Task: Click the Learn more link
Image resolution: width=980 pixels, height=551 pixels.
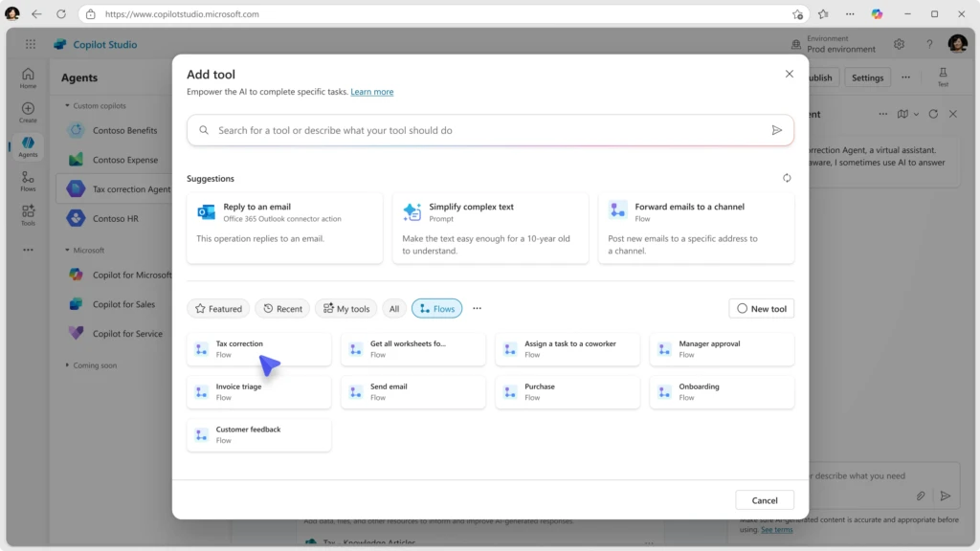Action: [x=372, y=91]
